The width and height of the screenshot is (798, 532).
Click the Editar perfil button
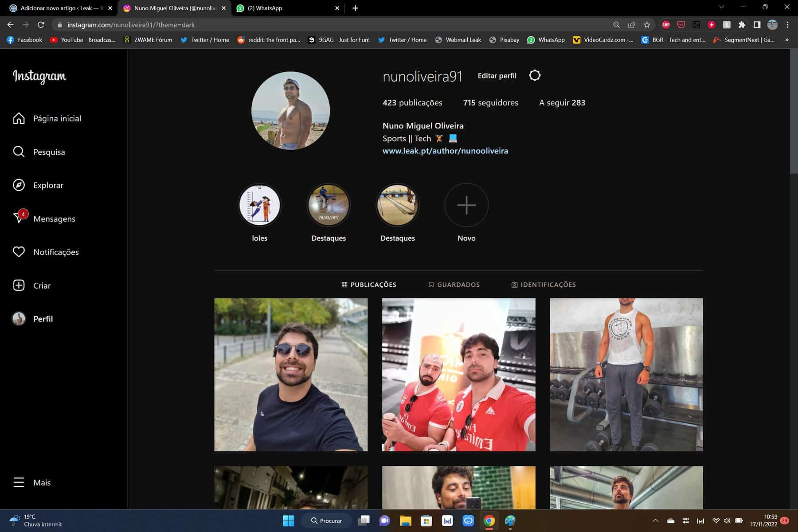point(497,76)
